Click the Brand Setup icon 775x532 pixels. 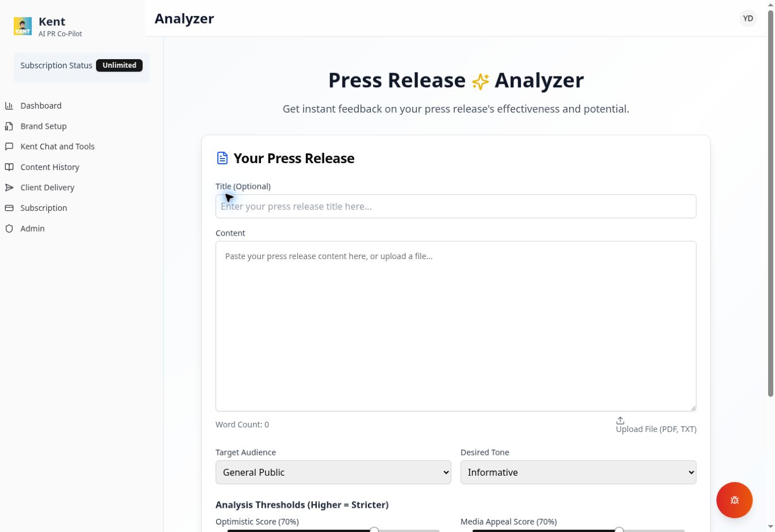click(x=9, y=126)
